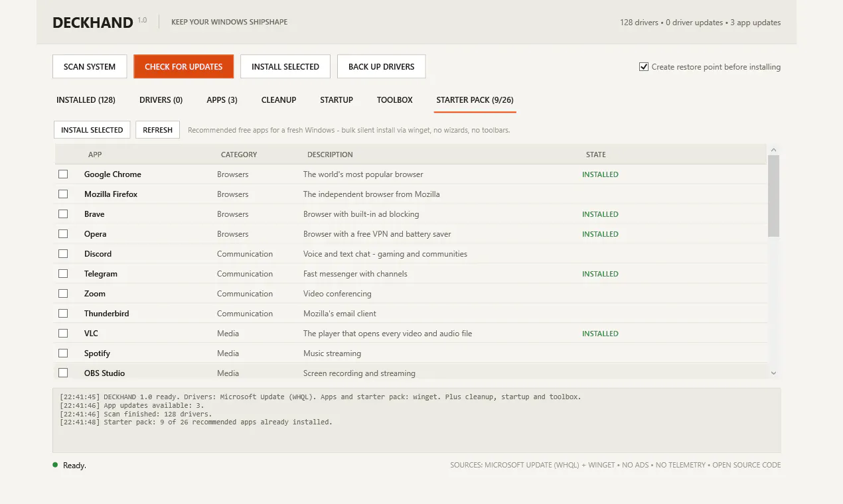This screenshot has height=504, width=843.
Task: Click the Refresh button
Action: (158, 130)
